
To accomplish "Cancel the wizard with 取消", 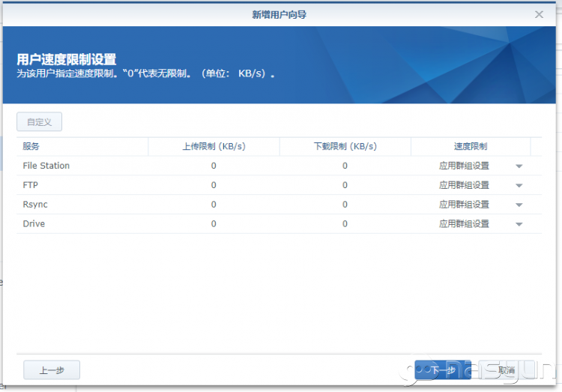I will pos(506,370).
